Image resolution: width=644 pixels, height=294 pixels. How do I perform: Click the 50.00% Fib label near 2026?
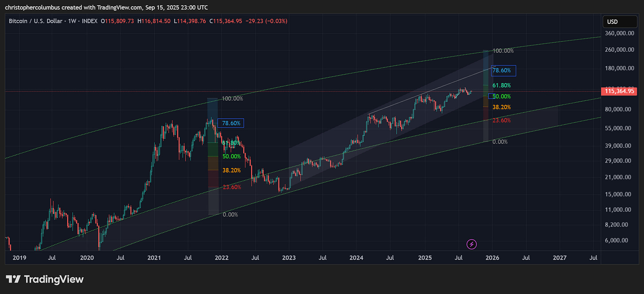(502, 96)
